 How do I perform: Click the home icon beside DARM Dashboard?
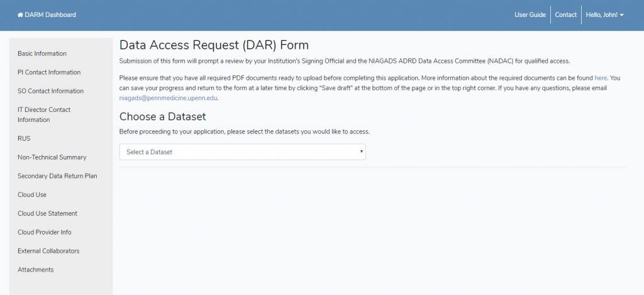point(19,14)
